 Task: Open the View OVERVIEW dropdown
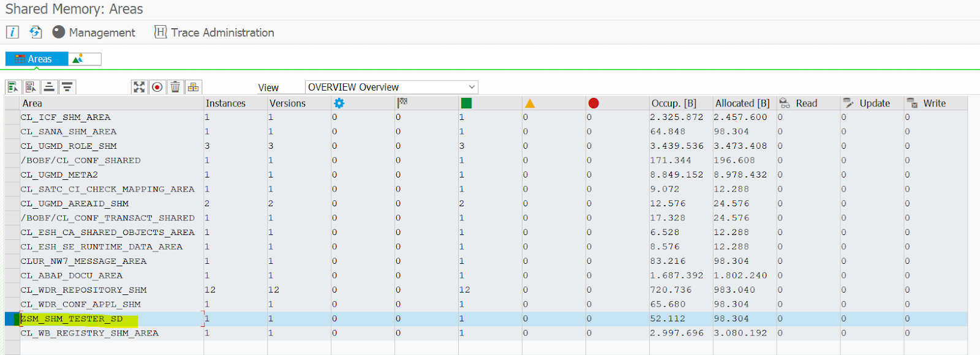coord(391,87)
